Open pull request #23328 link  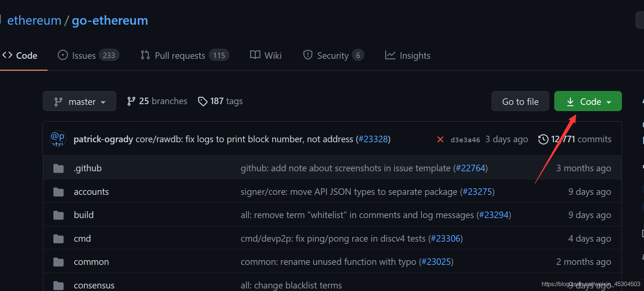point(373,139)
